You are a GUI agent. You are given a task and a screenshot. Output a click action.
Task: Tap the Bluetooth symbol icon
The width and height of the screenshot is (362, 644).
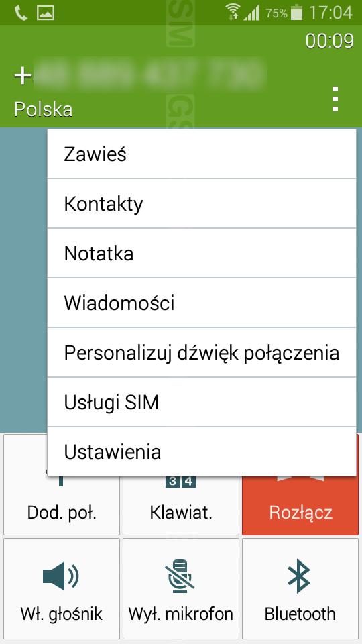tap(299, 576)
